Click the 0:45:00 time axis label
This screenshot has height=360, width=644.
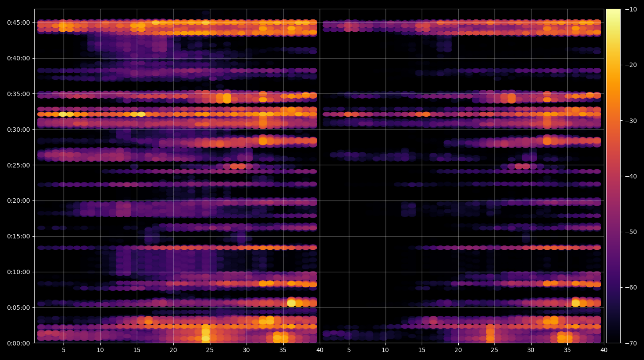[19, 22]
